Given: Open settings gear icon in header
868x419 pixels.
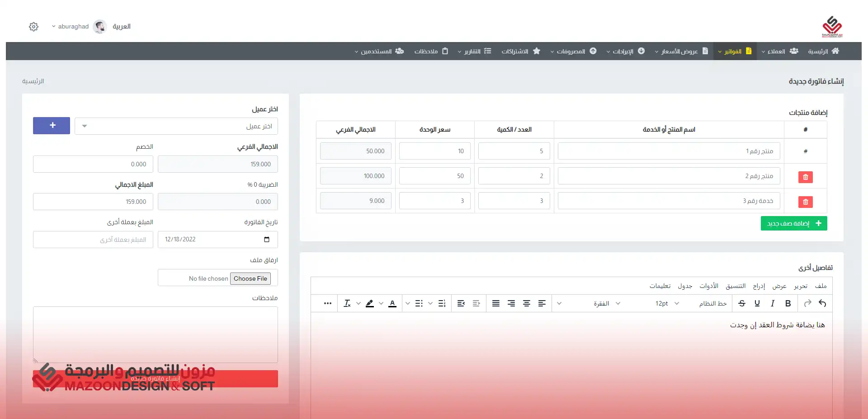Looking at the screenshot, I should 33,27.
